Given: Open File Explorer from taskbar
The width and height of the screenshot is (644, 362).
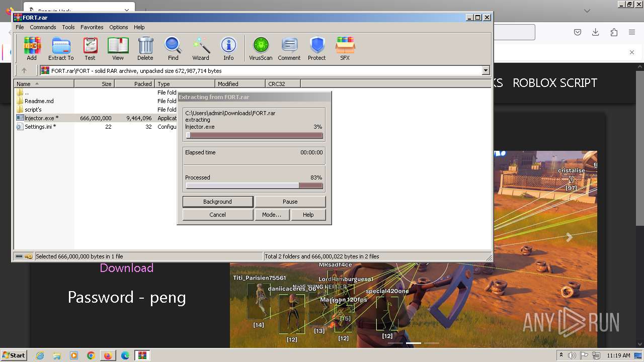Looking at the screenshot, I should pyautogui.click(x=57, y=355).
